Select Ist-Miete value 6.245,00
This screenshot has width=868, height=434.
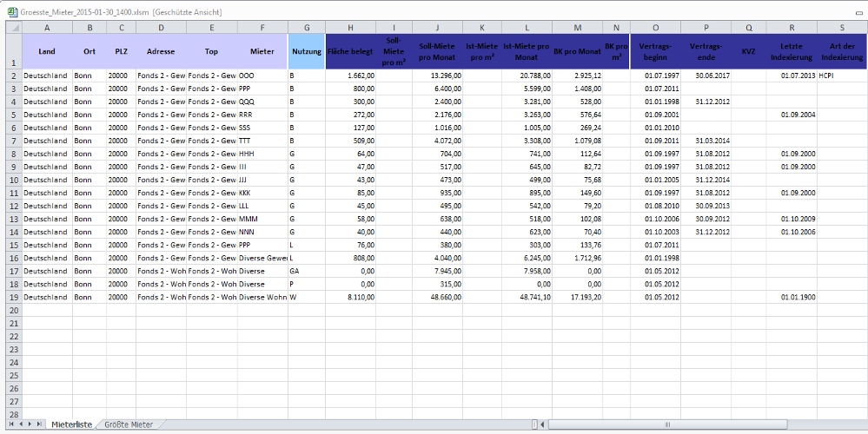[x=527, y=258]
